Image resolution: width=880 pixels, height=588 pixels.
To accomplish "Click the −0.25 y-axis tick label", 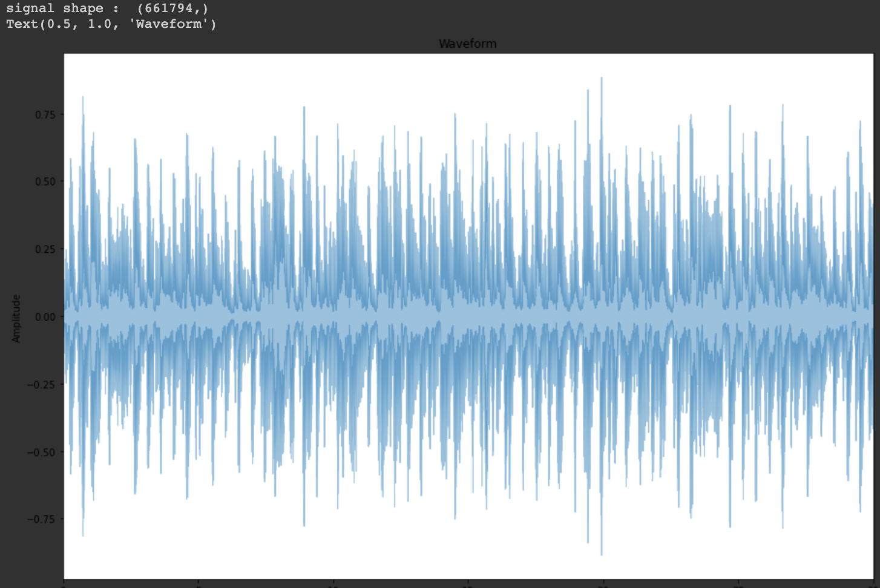I will [x=42, y=385].
